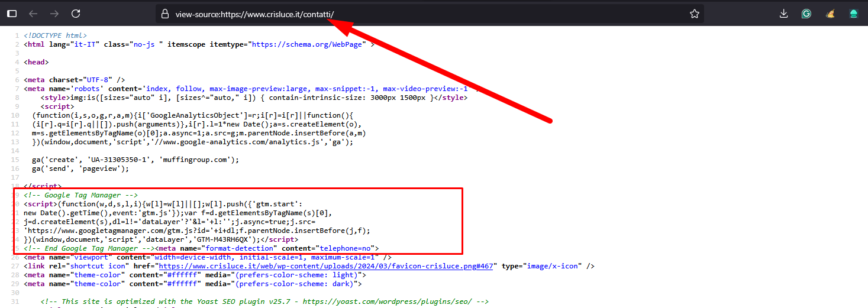The width and height of the screenshot is (868, 308).
Task: Bookmark this page with the star icon
Action: 695,14
